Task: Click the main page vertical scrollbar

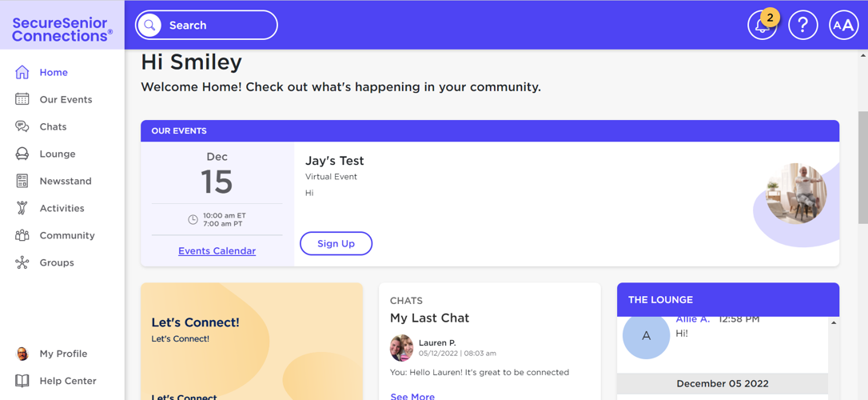Action: [x=862, y=167]
